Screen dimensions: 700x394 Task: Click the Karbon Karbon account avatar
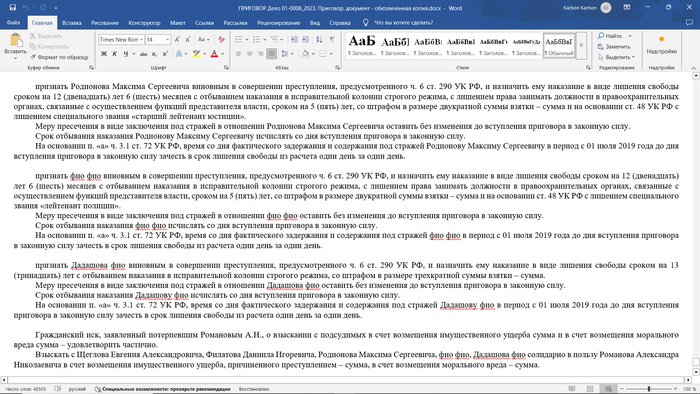[x=606, y=8]
